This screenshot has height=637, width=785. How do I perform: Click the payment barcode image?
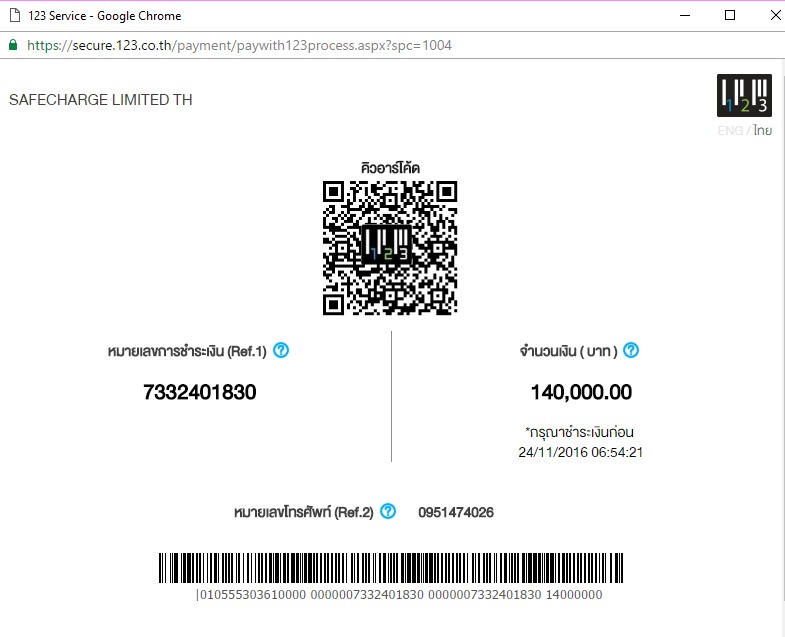point(391,568)
